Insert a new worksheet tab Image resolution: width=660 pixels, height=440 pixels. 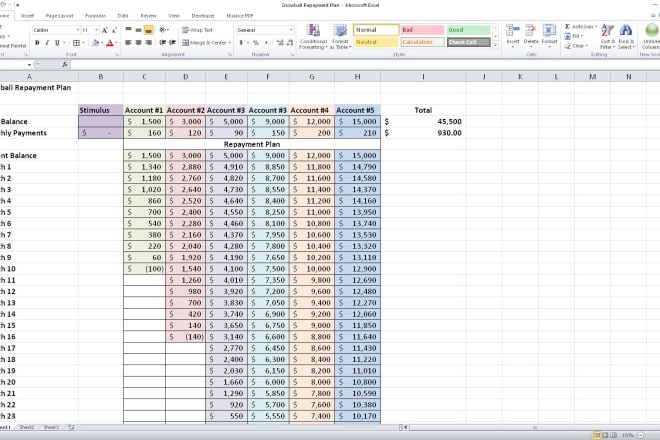[71, 427]
